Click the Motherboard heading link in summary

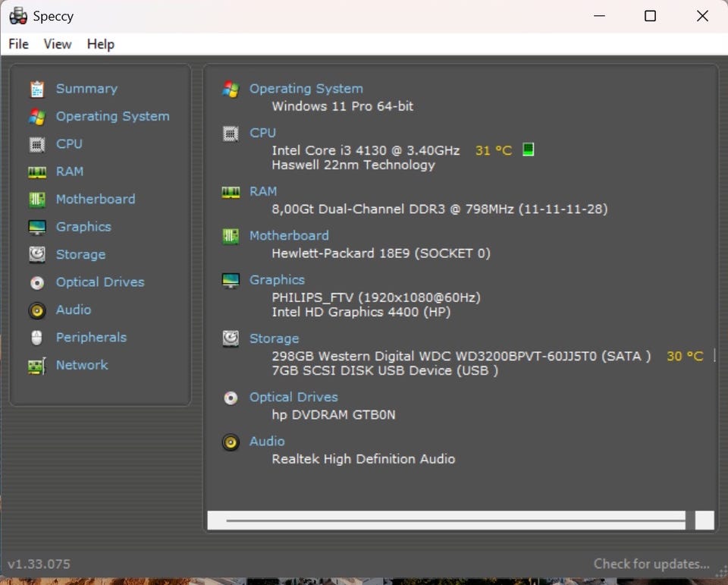(x=289, y=235)
